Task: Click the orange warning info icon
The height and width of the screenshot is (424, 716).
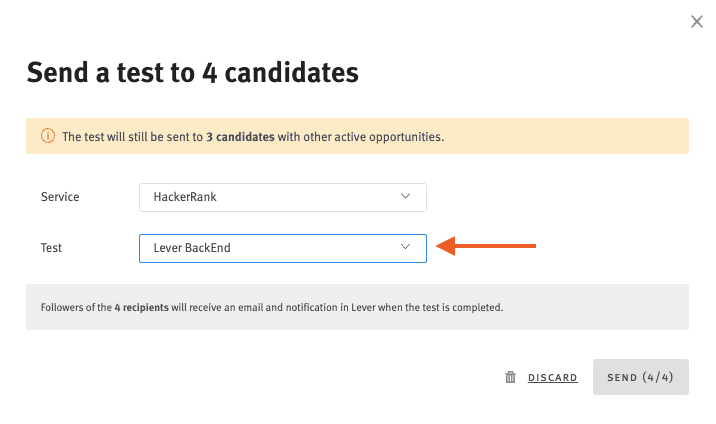Action: coord(47,136)
